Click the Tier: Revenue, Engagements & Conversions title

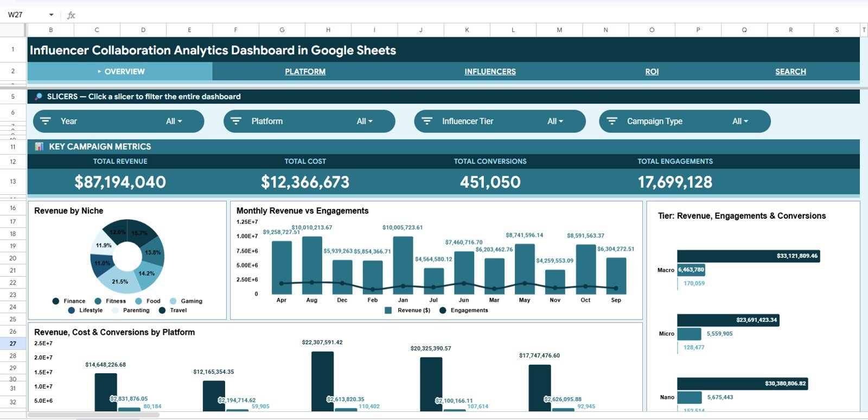(x=742, y=216)
